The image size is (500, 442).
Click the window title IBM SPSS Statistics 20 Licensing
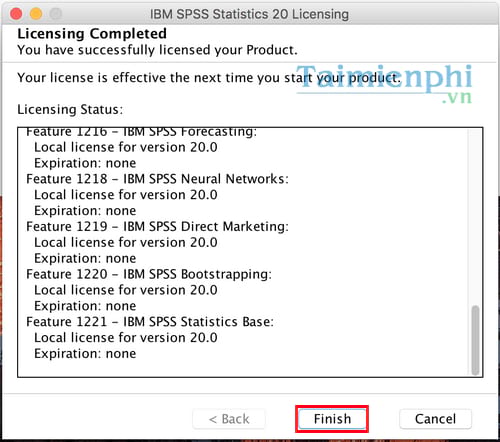249,14
